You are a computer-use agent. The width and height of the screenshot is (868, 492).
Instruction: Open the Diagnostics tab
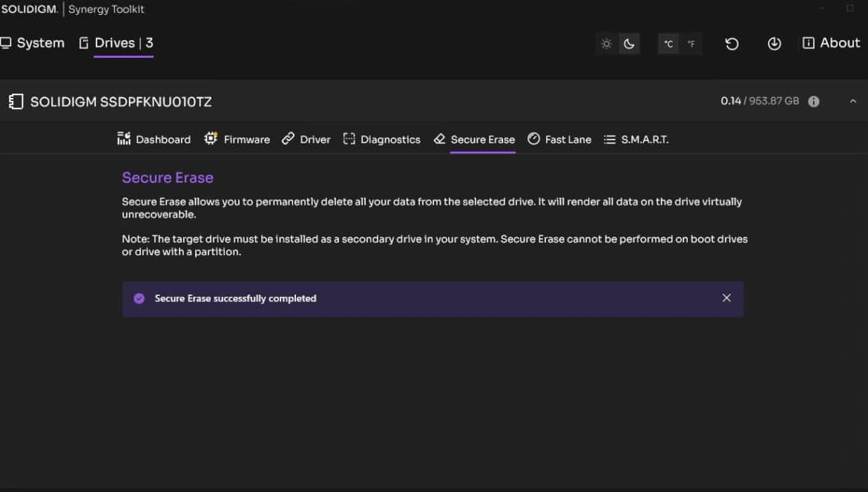click(381, 140)
